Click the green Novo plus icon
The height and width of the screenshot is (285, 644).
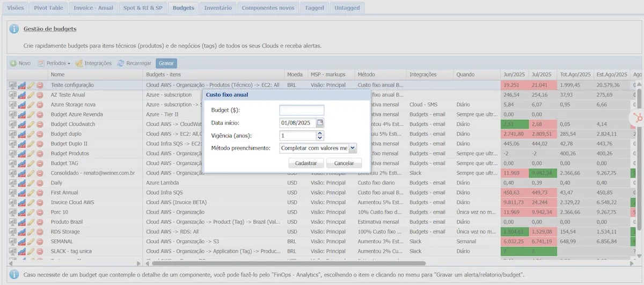click(x=13, y=63)
